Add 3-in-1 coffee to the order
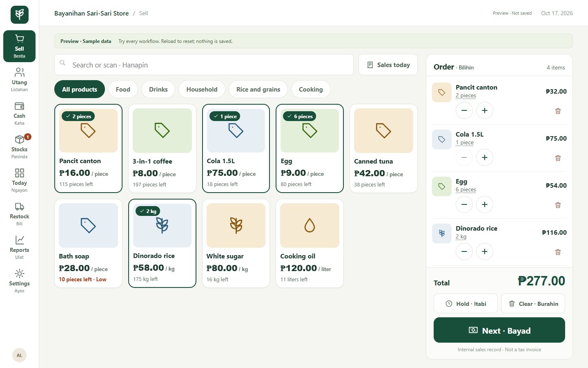 (163, 148)
